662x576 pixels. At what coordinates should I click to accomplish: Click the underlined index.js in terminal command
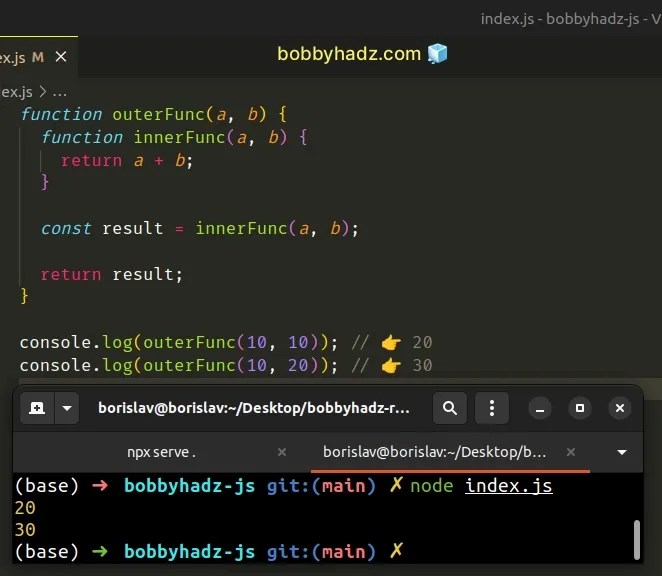tap(508, 486)
